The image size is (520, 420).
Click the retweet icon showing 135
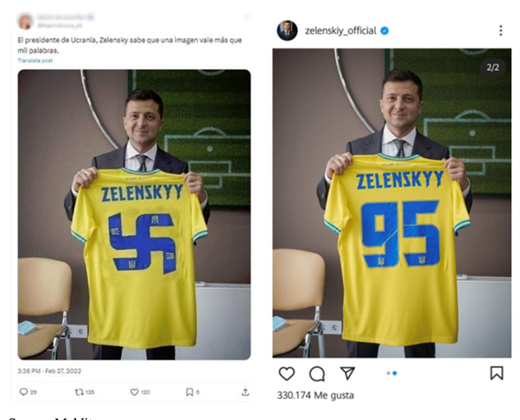click(x=79, y=392)
